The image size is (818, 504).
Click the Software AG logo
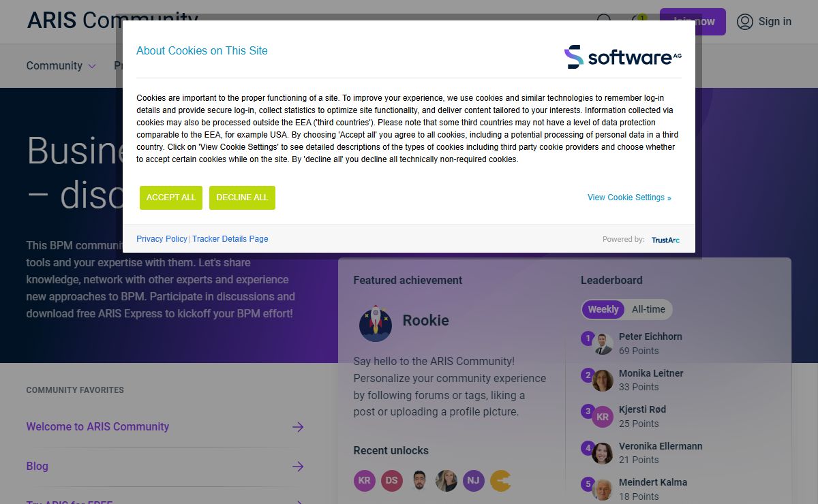(622, 57)
